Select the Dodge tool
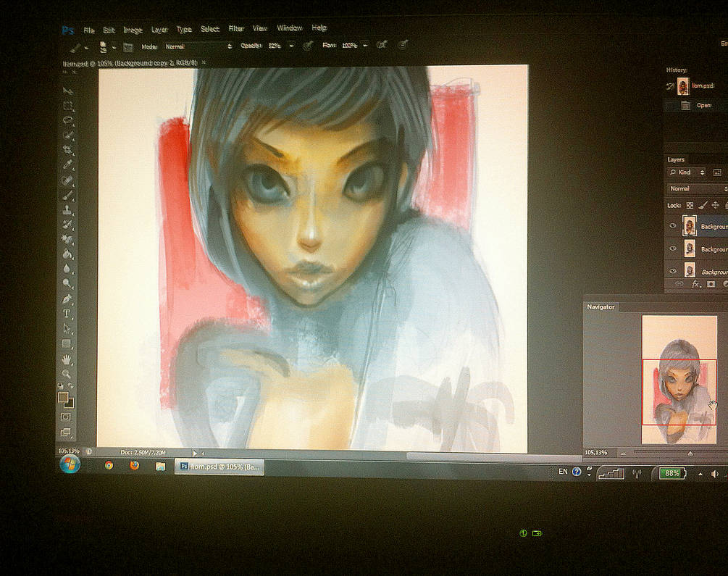 [x=68, y=283]
